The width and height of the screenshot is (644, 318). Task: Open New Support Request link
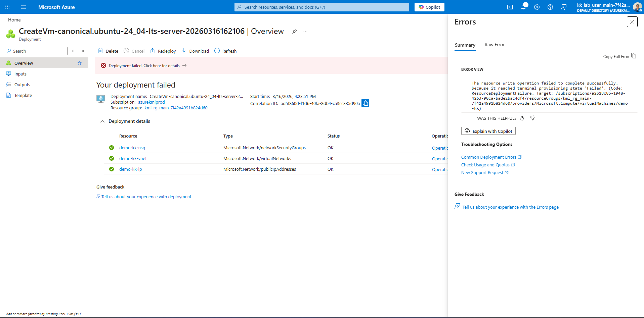coord(485,173)
